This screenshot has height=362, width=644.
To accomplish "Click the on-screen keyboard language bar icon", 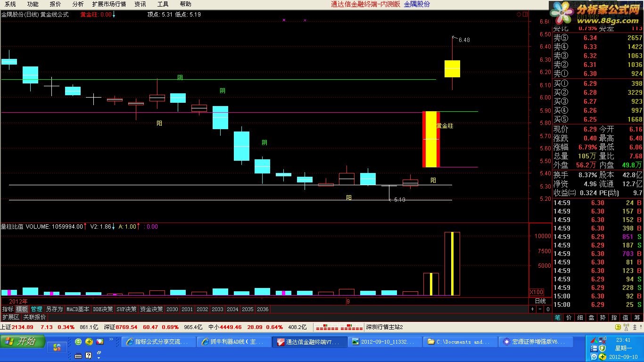I will pos(78,355).
